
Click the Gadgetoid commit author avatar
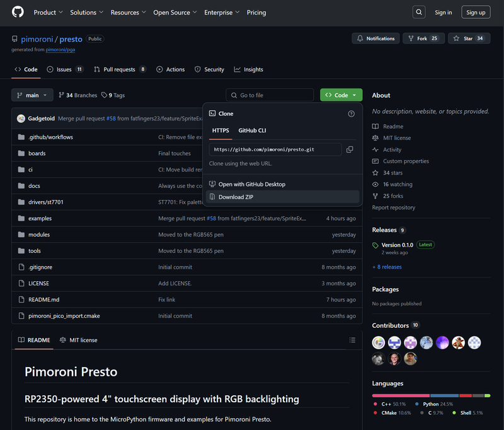(21, 119)
